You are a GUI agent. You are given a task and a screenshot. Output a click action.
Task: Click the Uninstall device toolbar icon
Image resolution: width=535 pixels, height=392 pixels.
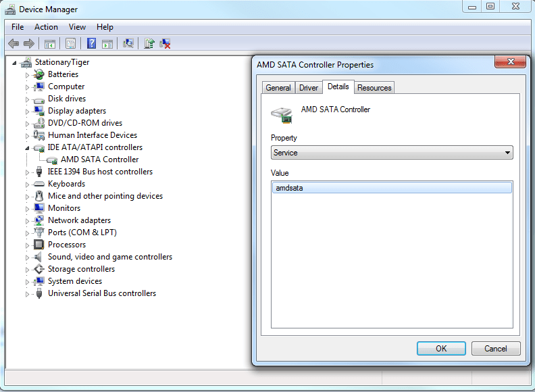click(165, 43)
